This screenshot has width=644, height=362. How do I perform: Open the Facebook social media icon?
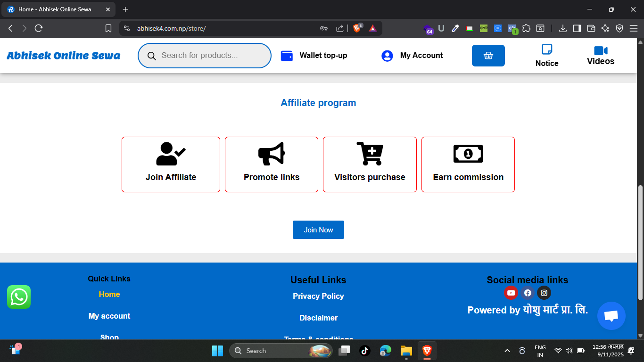[x=528, y=293]
